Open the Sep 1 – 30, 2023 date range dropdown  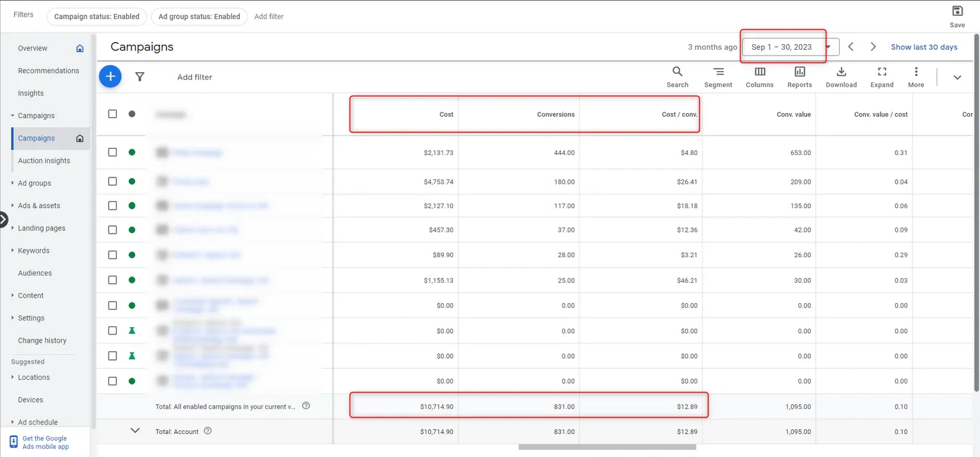(791, 47)
